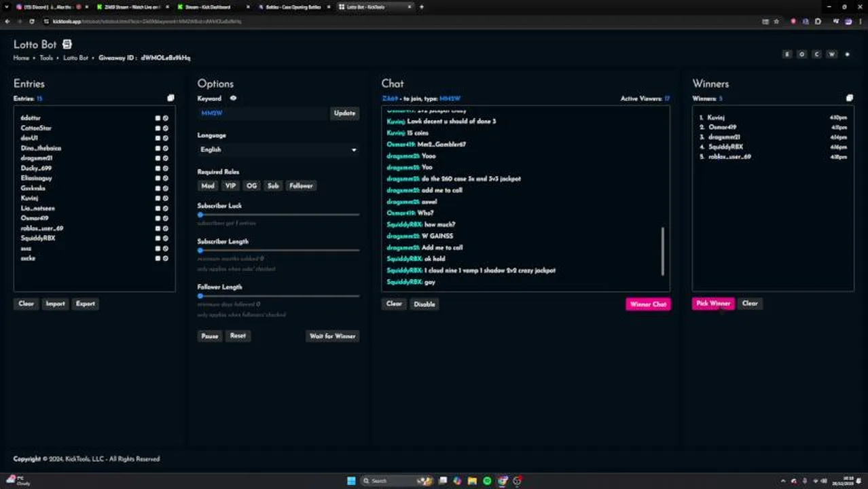Screen dimensions: 868x489
Task: Adjust the Subscriber Luck slider
Action: 278,215
